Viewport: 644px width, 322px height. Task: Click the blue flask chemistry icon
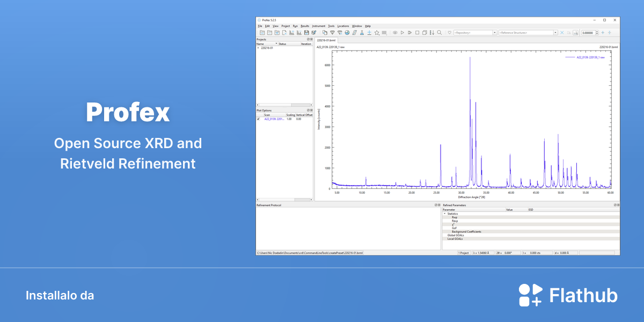362,32
